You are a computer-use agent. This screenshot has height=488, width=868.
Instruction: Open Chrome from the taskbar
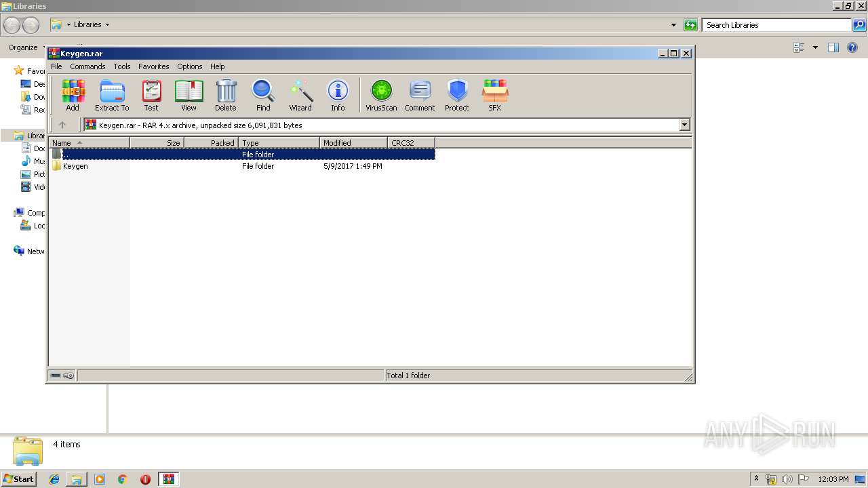(x=123, y=479)
